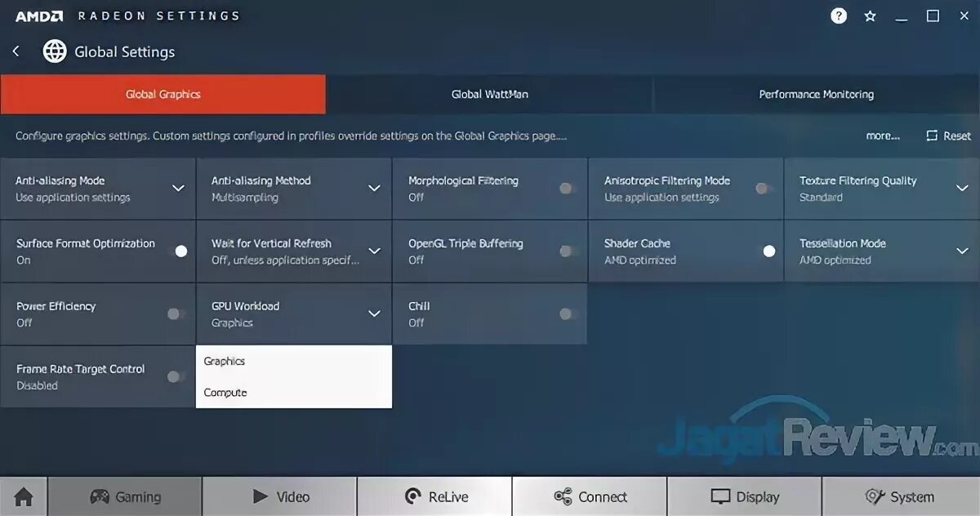980x516 pixels.
Task: Click the 'Disabled' frame rate value
Action: [x=37, y=385]
